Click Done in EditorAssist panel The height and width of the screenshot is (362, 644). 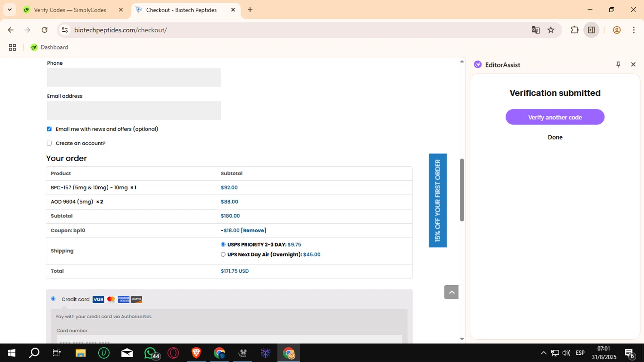coord(555,137)
